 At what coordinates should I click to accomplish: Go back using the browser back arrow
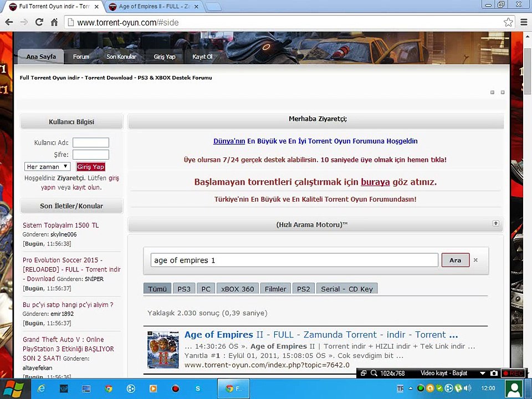[9, 22]
